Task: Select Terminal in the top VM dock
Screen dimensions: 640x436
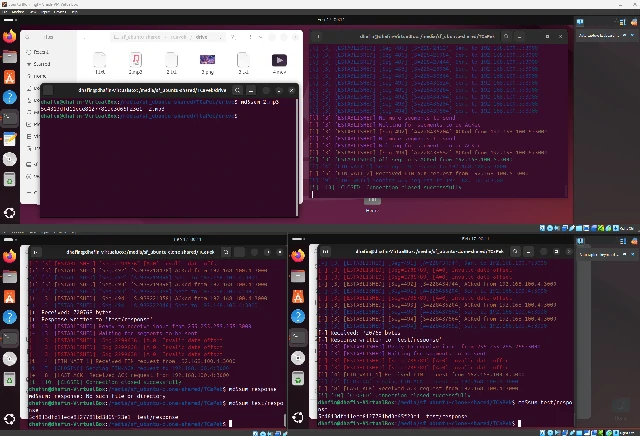Action: (x=9, y=118)
